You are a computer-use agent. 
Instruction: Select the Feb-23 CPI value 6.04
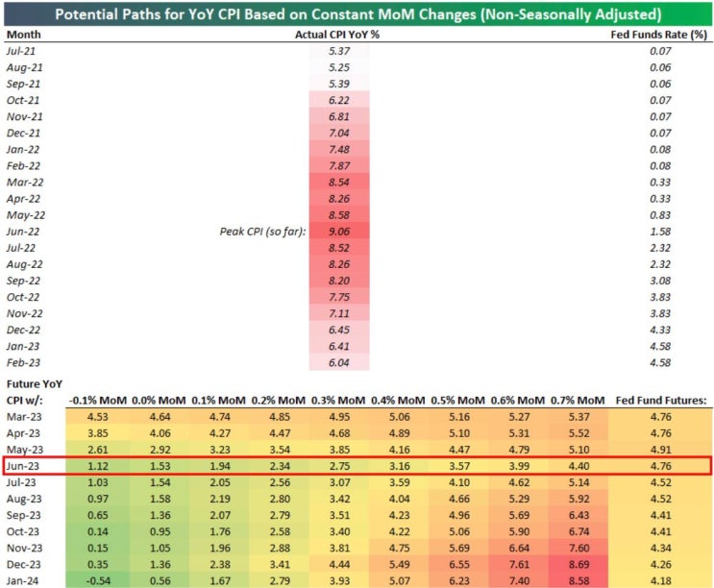(x=339, y=363)
